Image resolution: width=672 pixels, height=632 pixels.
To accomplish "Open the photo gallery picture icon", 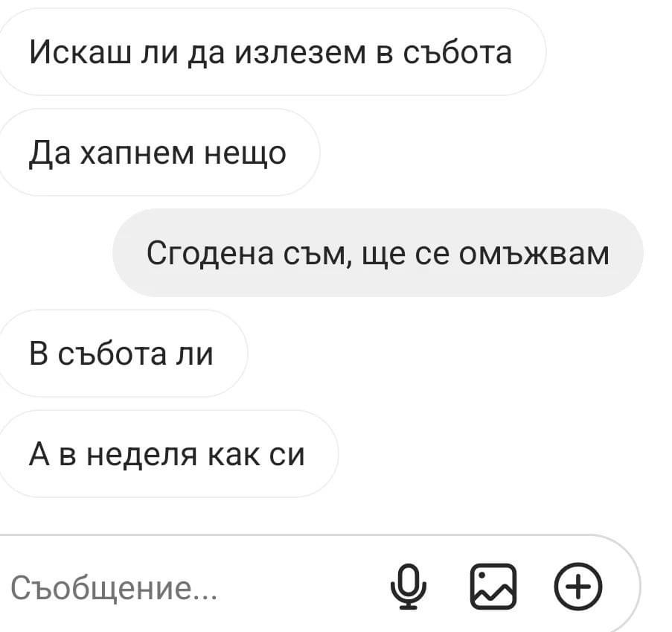I will (x=493, y=586).
